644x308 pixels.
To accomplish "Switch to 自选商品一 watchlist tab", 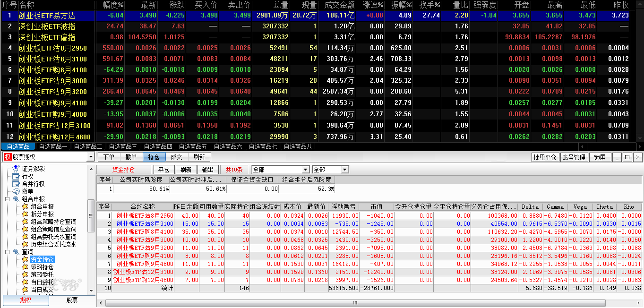I will click(x=53, y=146).
